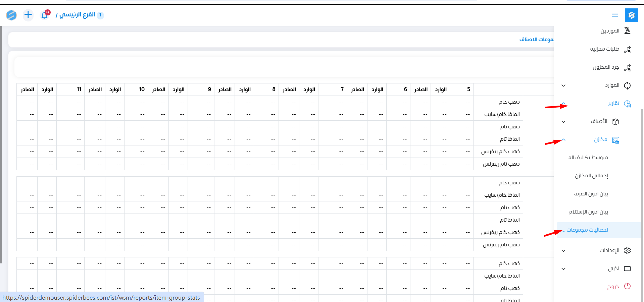This screenshot has width=644, height=302.
Task: Expand the other (اخرى) menu chevron
Action: pos(563,269)
